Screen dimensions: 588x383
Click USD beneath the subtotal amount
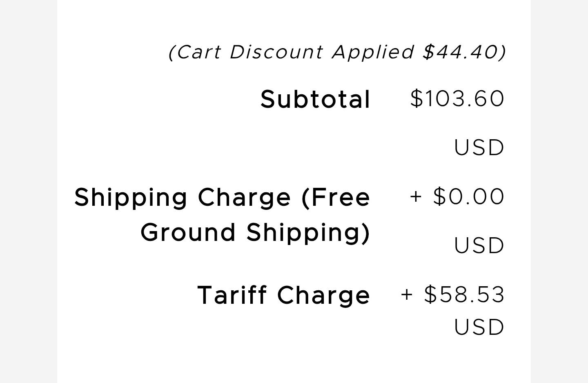point(479,148)
